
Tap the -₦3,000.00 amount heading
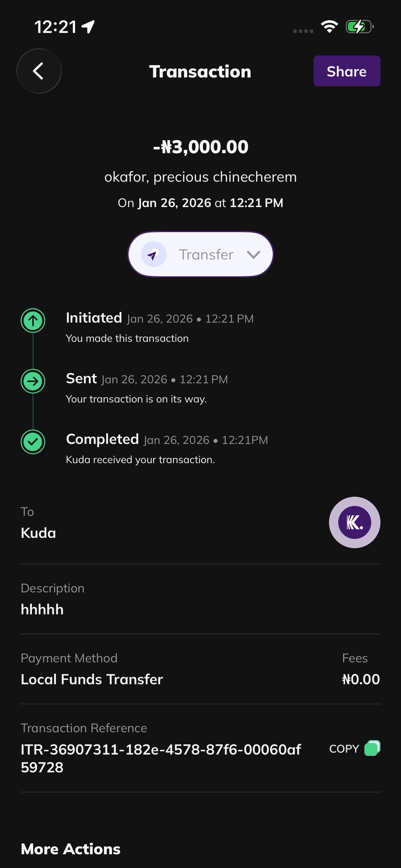point(200,147)
